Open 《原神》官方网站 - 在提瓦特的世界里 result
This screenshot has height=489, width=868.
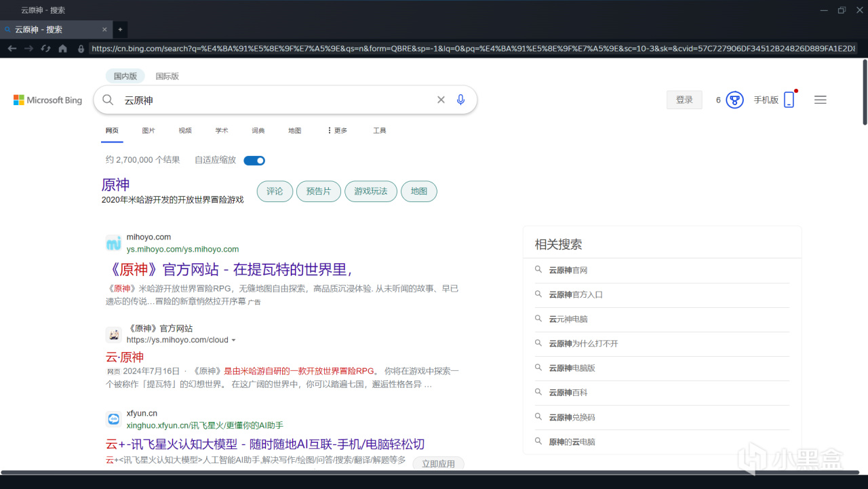[x=231, y=269]
